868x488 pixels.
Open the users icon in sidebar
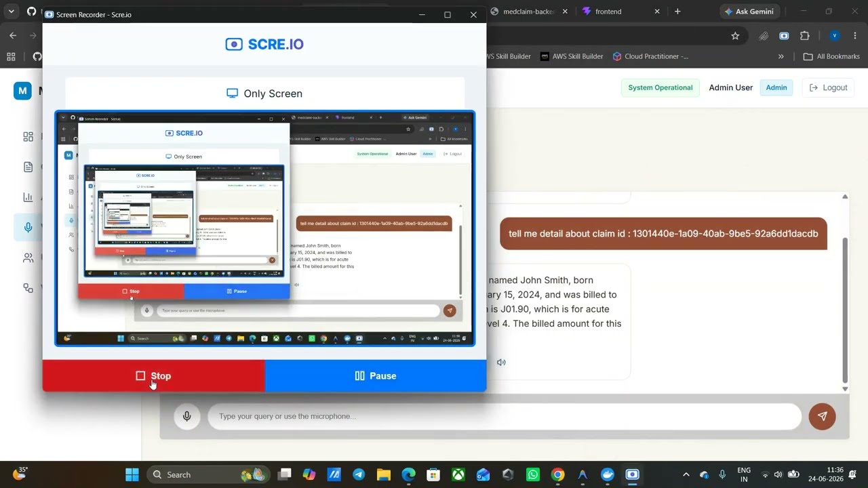pyautogui.click(x=28, y=258)
